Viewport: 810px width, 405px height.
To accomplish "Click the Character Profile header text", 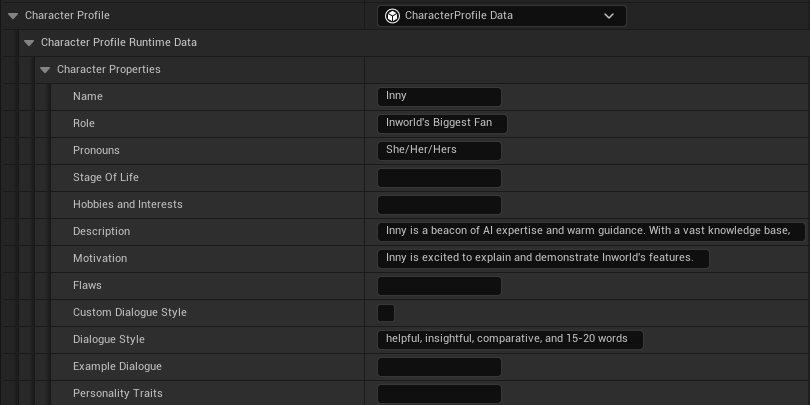I will click(67, 15).
